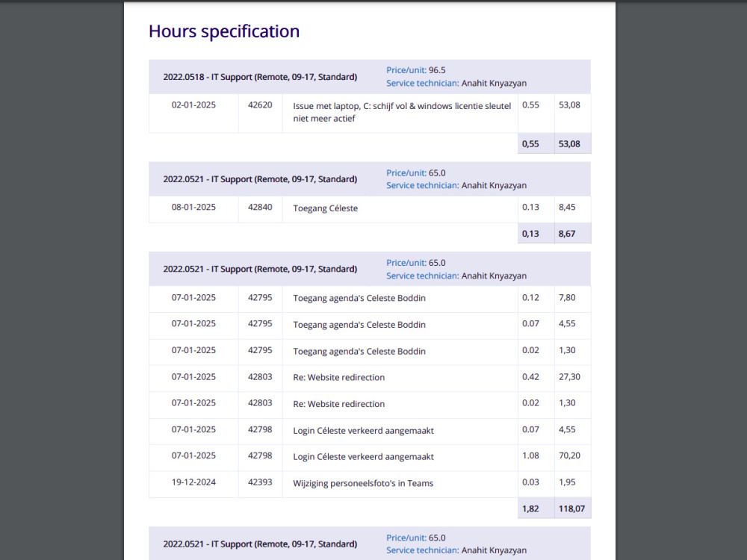Click the date 02-01-2025

tap(193, 105)
